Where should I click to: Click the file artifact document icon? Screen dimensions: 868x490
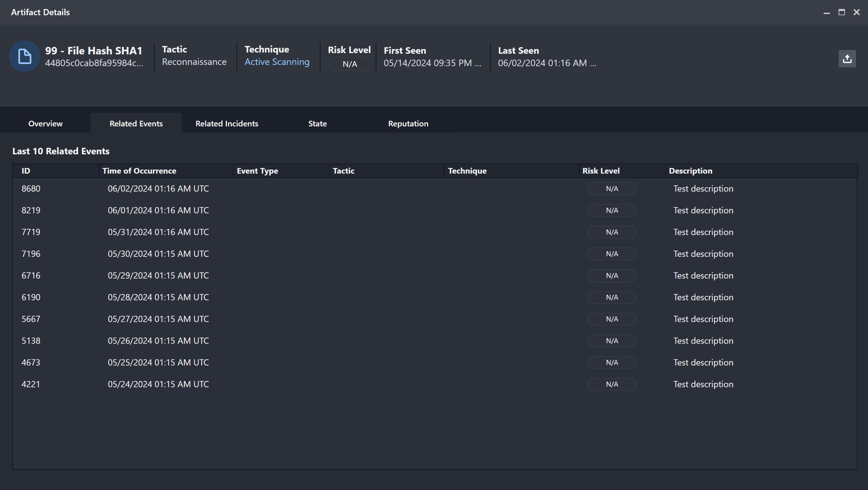tap(25, 56)
